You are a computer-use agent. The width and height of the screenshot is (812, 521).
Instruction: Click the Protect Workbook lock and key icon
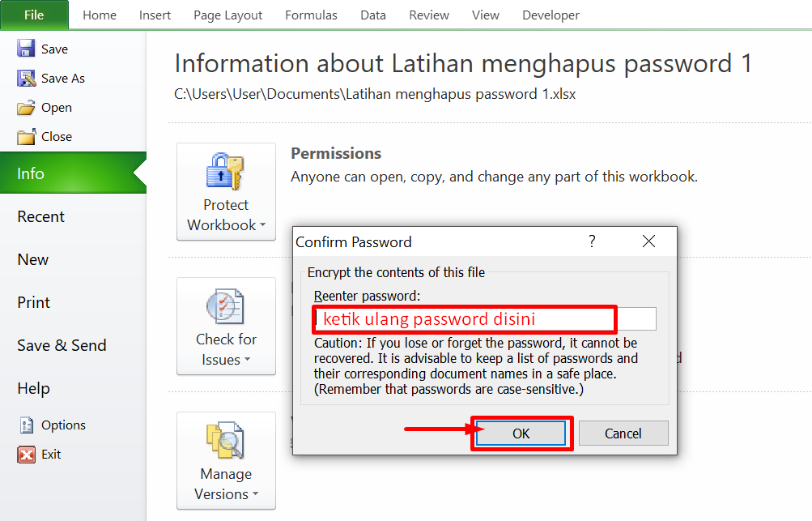point(225,171)
